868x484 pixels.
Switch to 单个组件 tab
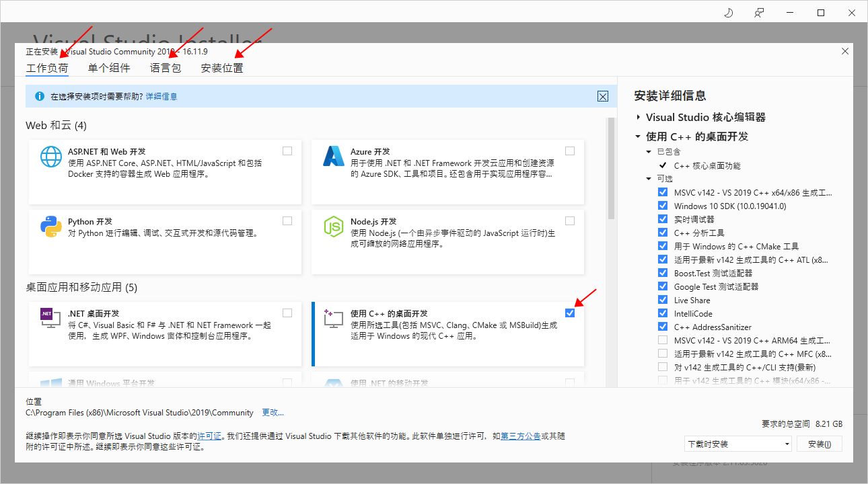109,68
